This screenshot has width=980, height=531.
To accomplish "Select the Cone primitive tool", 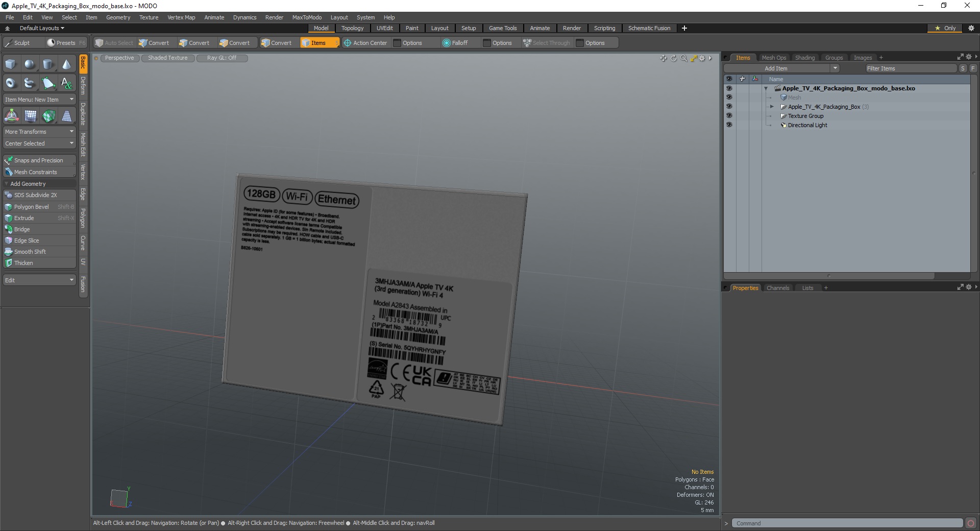I will (x=66, y=64).
